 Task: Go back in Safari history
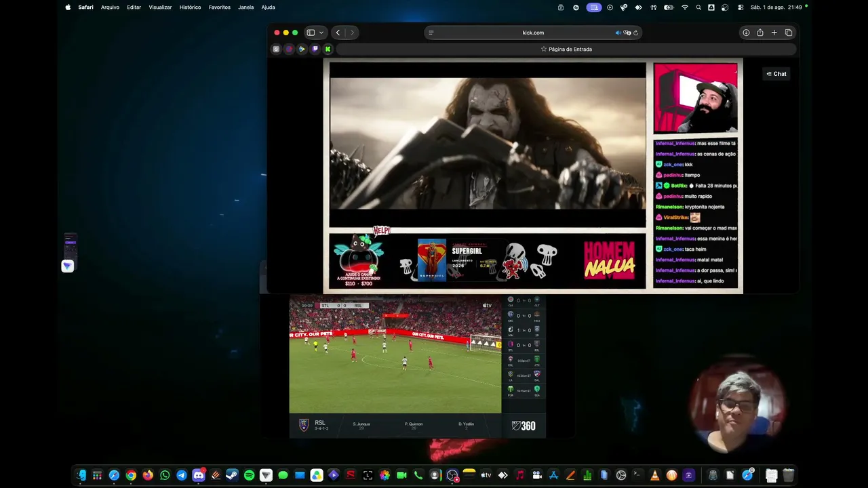[338, 33]
